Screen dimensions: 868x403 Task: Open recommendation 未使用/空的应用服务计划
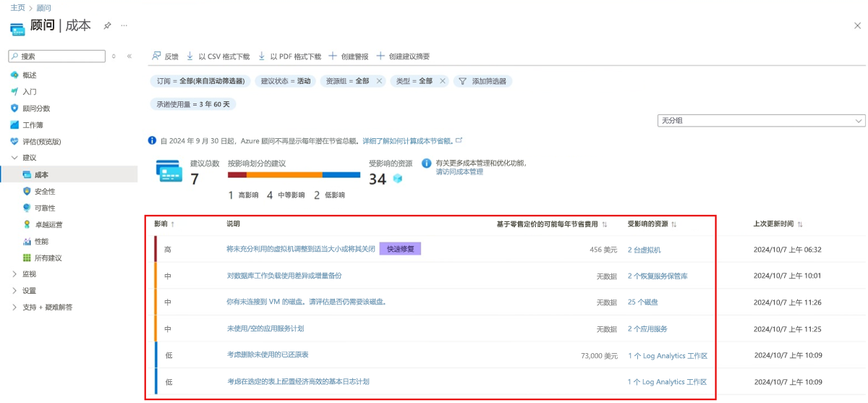click(x=265, y=328)
